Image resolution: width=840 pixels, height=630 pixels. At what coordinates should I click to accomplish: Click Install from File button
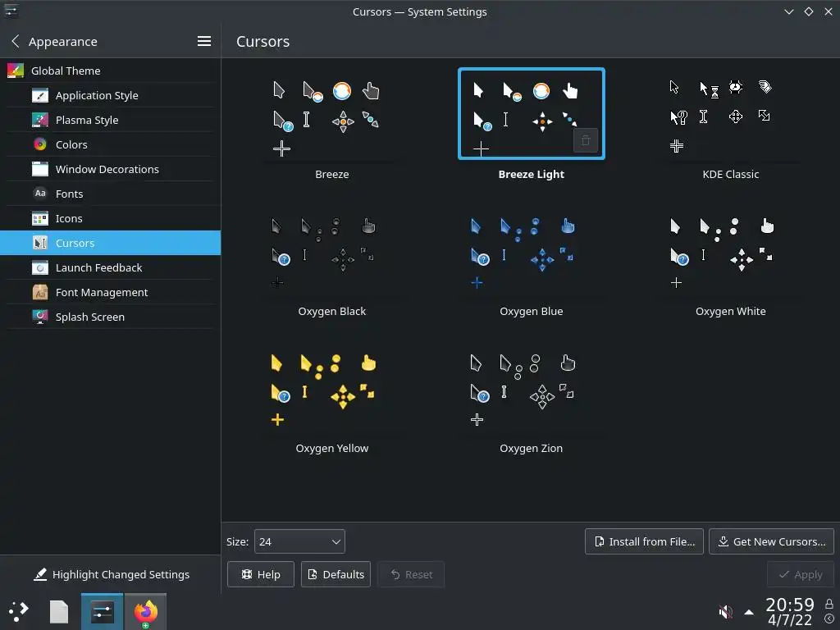[x=645, y=541]
